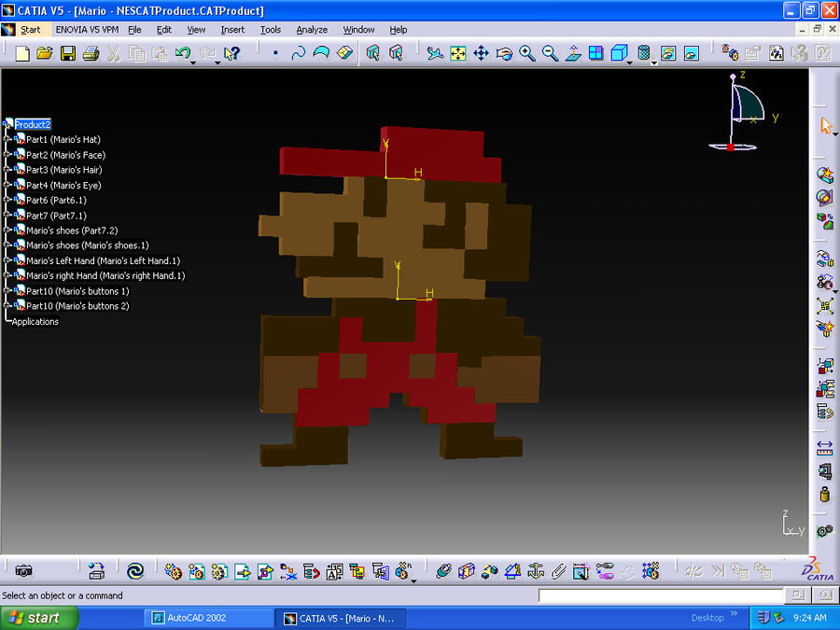Select the Rotate view icon
The height and width of the screenshot is (630, 840).
504,53
